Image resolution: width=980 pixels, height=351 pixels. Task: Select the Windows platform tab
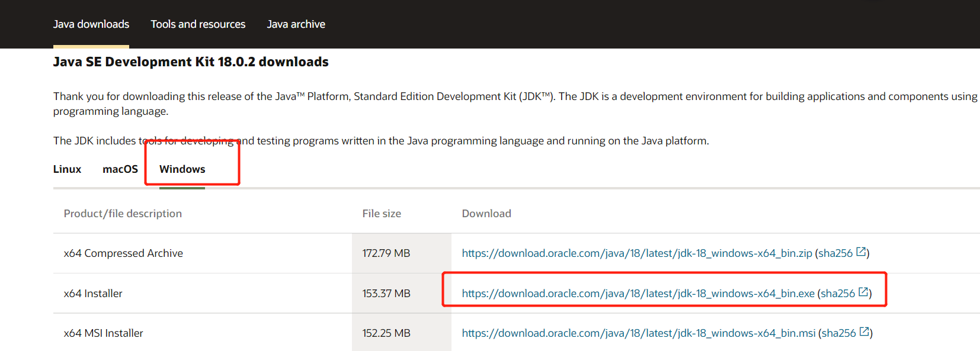(182, 169)
